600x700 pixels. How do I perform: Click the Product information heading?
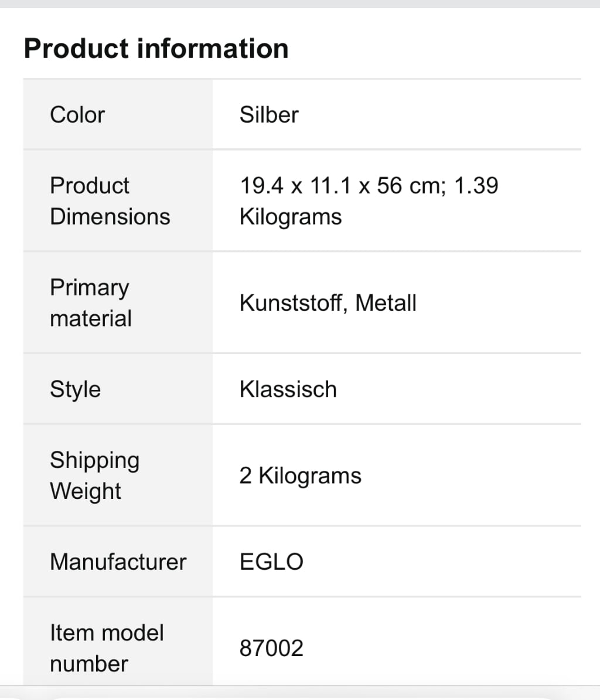pos(156,49)
